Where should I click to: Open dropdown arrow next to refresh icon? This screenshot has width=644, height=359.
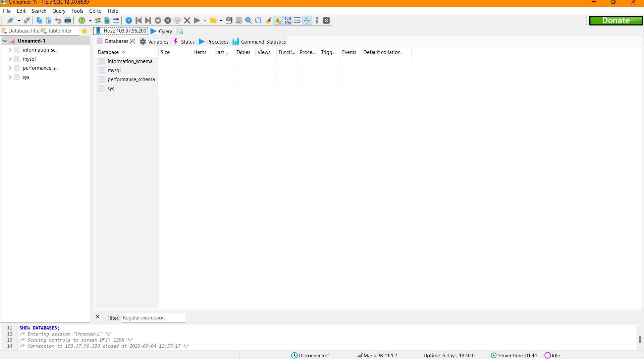[x=90, y=20]
